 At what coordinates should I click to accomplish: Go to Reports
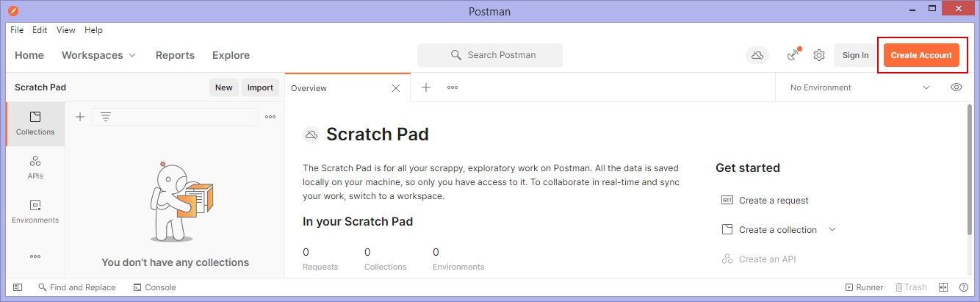[175, 55]
